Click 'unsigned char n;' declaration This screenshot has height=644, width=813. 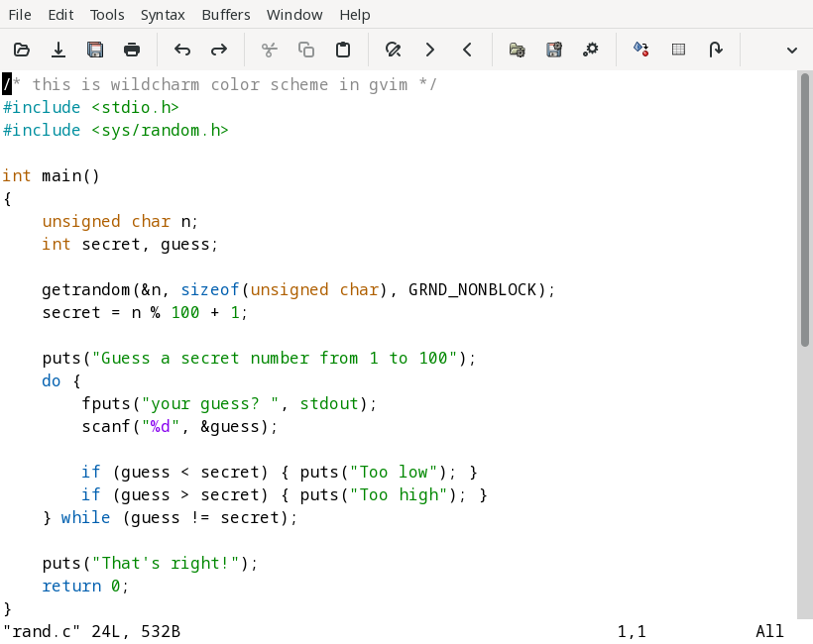coord(120,221)
